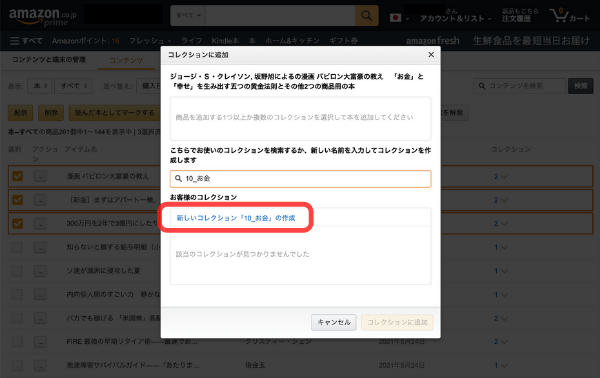
Task: Click 新しいコレクション「10_お金」の作成 link
Action: (x=236, y=218)
